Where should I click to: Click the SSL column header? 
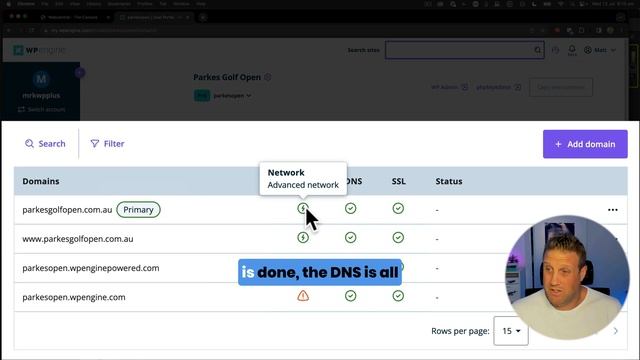(x=398, y=181)
